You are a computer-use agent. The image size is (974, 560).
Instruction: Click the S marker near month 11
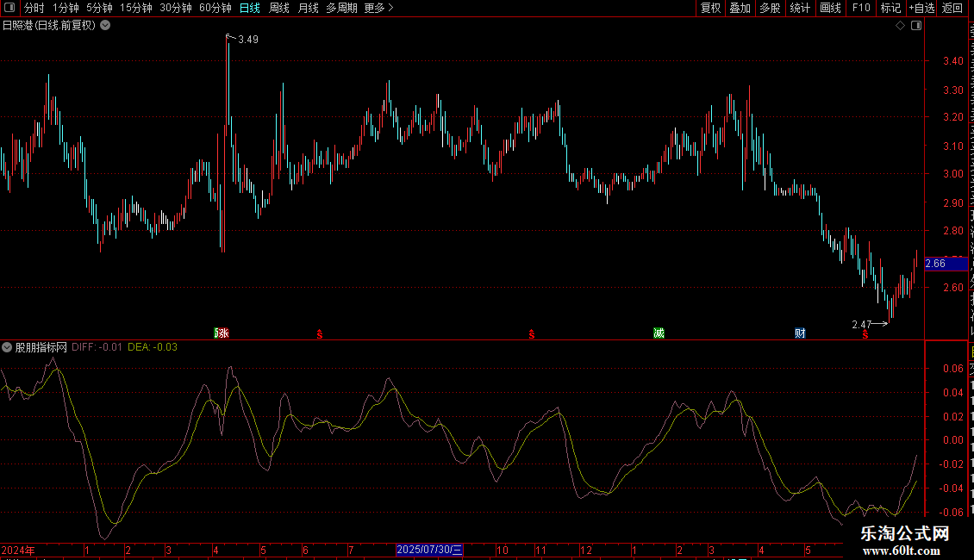coord(532,334)
